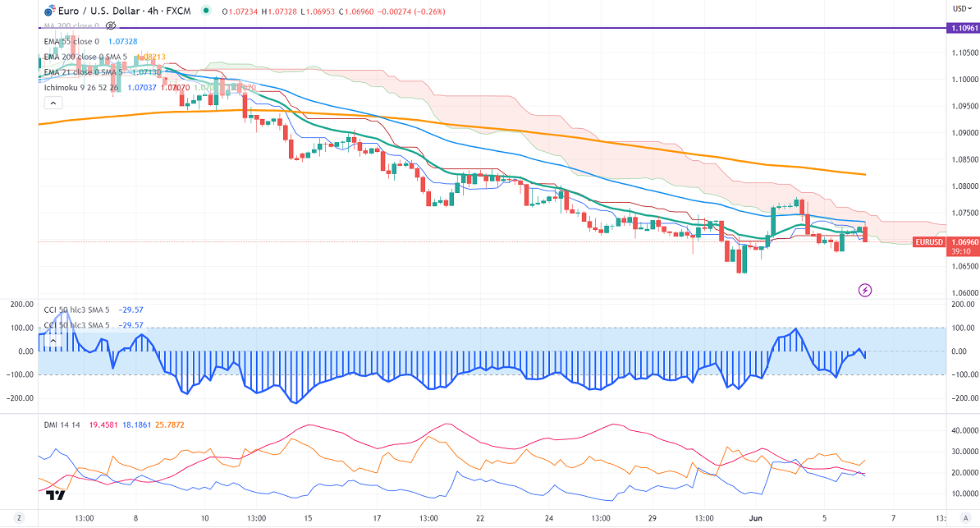Select the EMA 21 close legend
The image size is (980, 528).
click(83, 72)
